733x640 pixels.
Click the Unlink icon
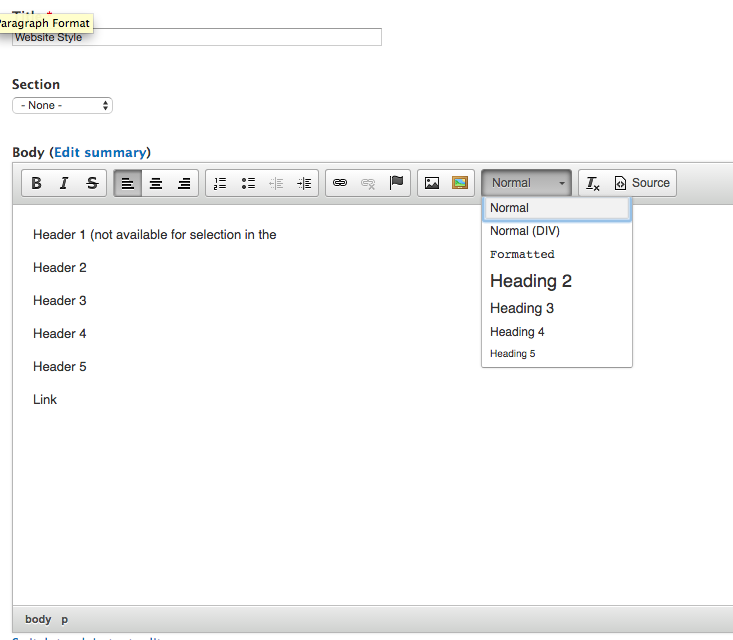coord(368,183)
